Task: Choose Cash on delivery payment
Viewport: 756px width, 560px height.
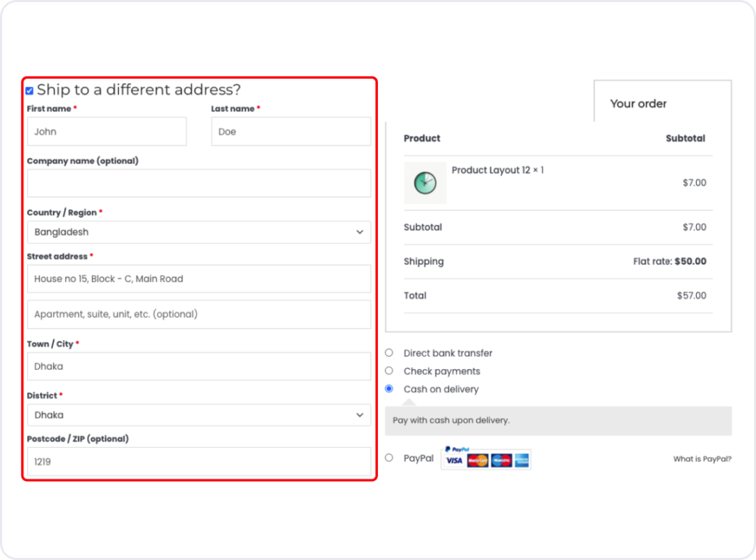Action: (x=389, y=389)
